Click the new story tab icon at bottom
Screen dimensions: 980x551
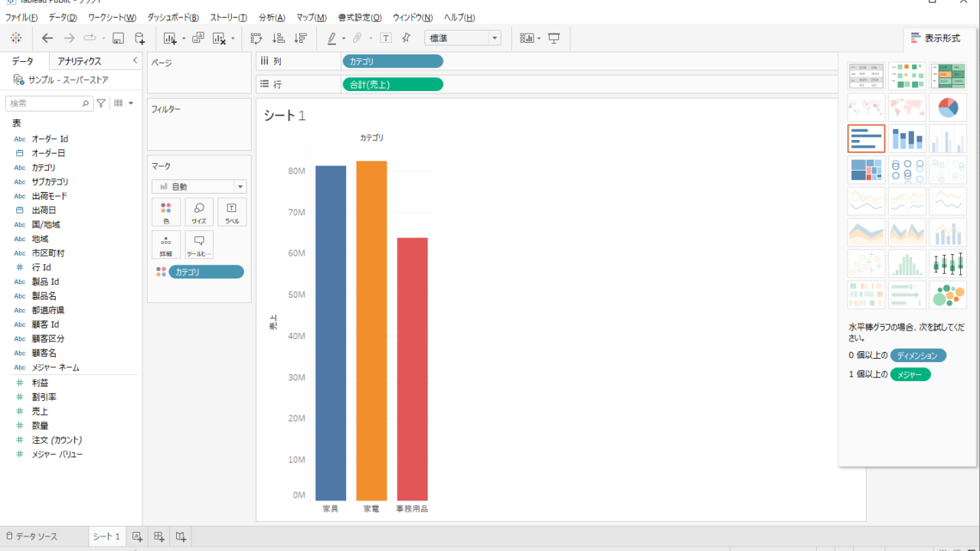coord(181,536)
